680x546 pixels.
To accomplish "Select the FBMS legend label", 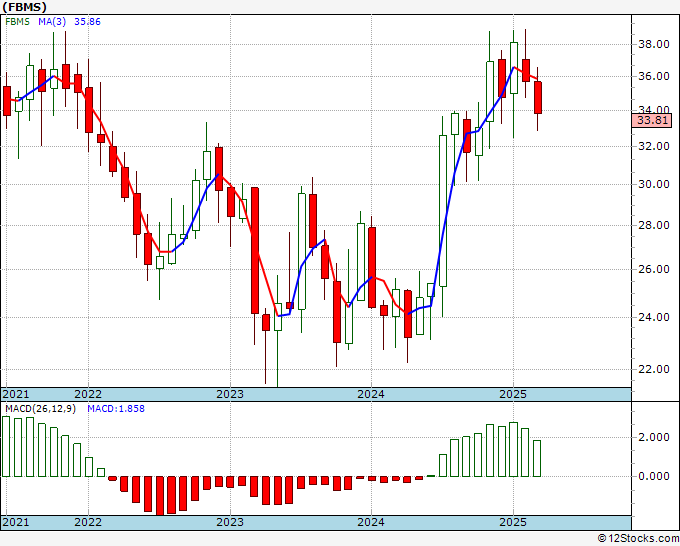I will click(x=17, y=21).
